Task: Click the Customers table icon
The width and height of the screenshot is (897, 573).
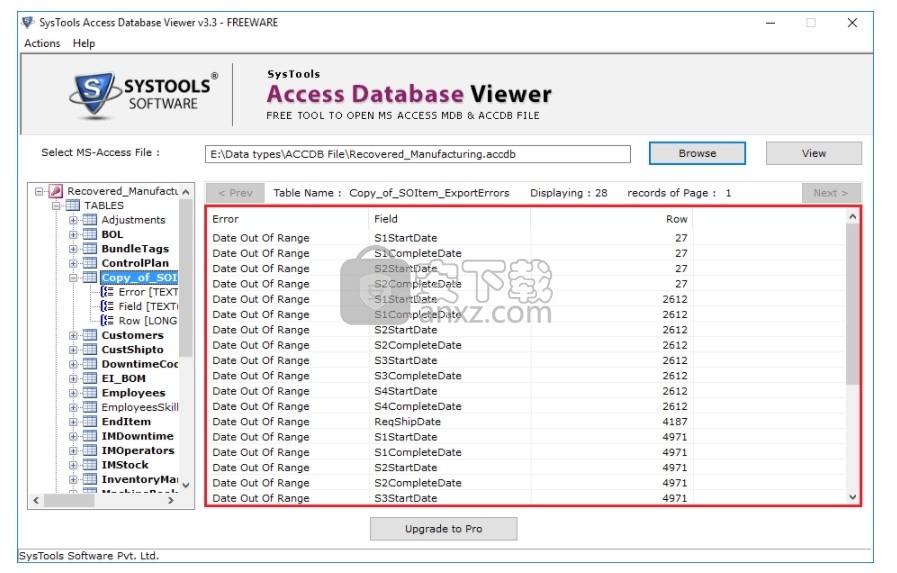Action: click(90, 335)
